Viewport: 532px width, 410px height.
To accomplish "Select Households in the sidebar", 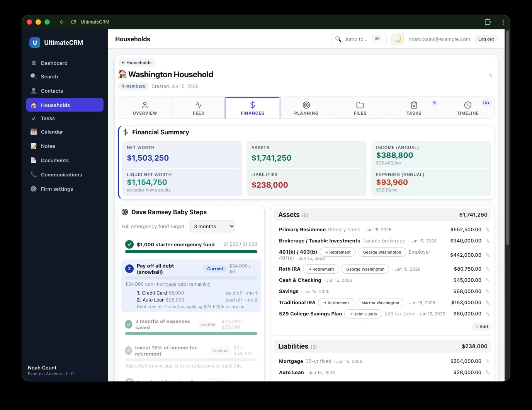I will [x=65, y=105].
